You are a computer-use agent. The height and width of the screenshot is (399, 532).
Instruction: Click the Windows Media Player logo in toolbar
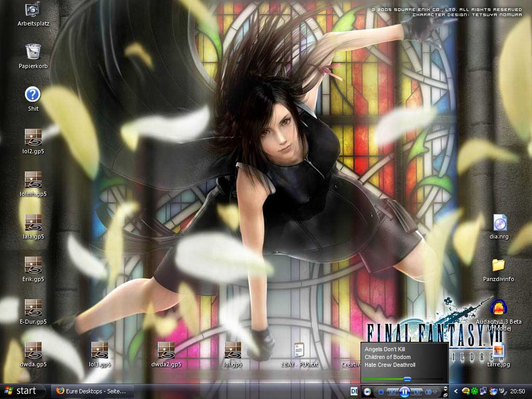tap(367, 392)
